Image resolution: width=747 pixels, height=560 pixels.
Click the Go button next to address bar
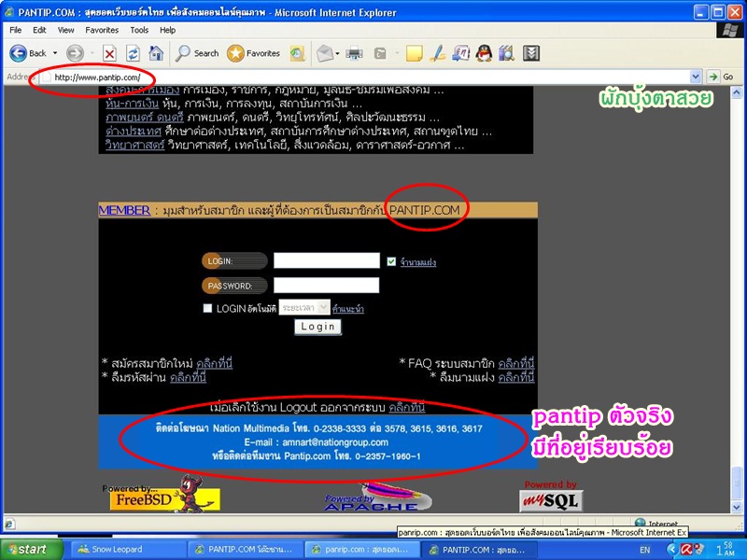(720, 77)
